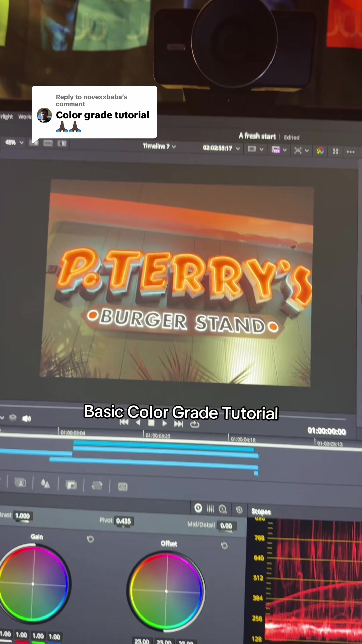Screen dimensions: 362x644
Task: Click the purple proxy/timeline resolution icon
Action: 275,150
